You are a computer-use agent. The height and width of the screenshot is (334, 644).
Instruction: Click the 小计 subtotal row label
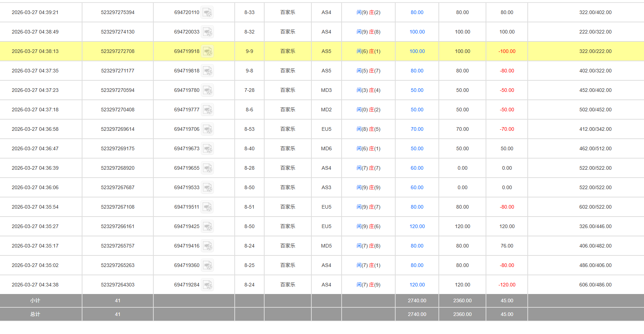(x=35, y=300)
